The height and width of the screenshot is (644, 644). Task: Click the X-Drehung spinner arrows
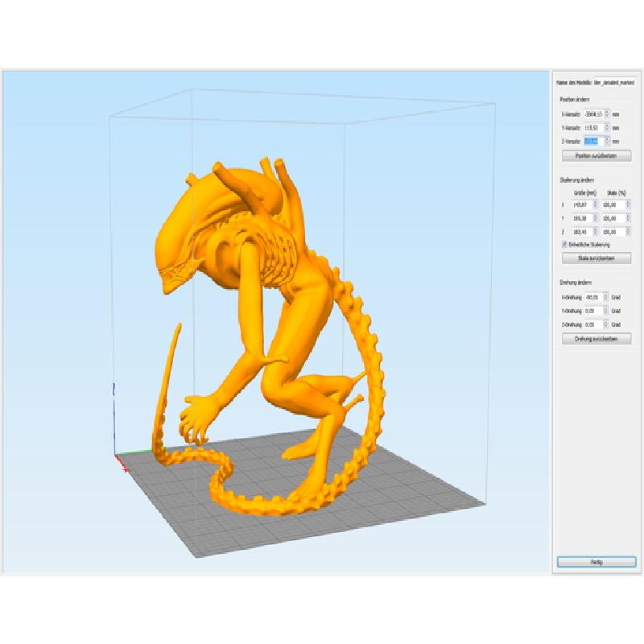pyautogui.click(x=605, y=297)
